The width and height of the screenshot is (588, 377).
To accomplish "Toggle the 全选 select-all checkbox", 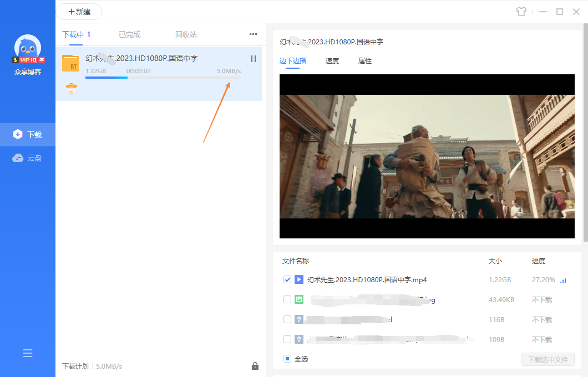I will pos(287,359).
